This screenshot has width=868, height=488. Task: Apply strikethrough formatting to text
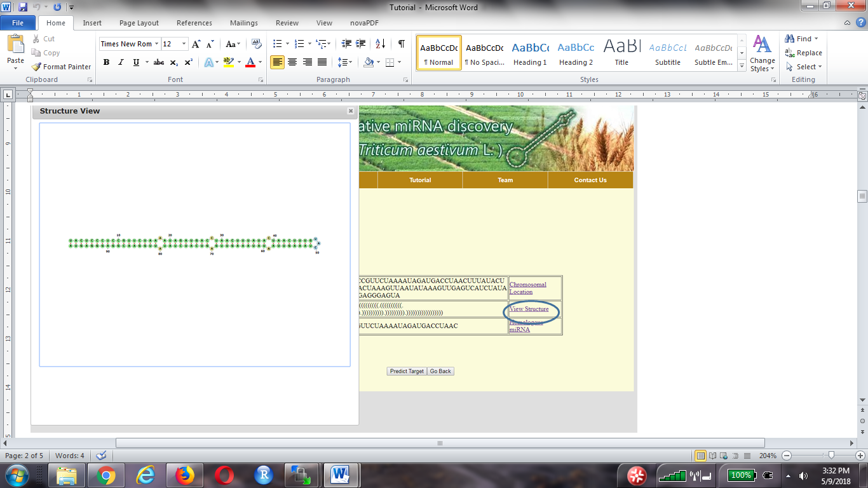pos(159,62)
